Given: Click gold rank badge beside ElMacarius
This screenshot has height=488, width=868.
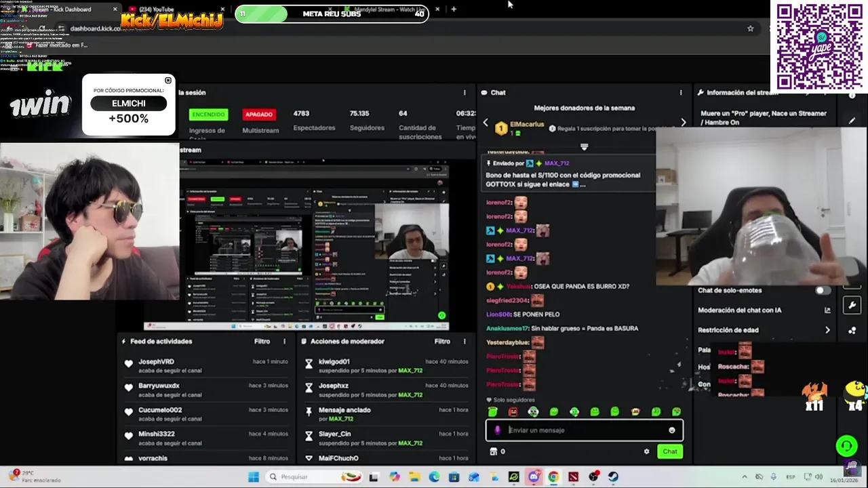Looking at the screenshot, I should pos(500,128).
